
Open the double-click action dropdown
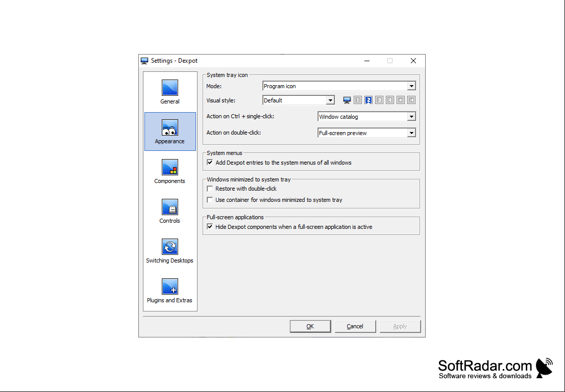tap(367, 133)
